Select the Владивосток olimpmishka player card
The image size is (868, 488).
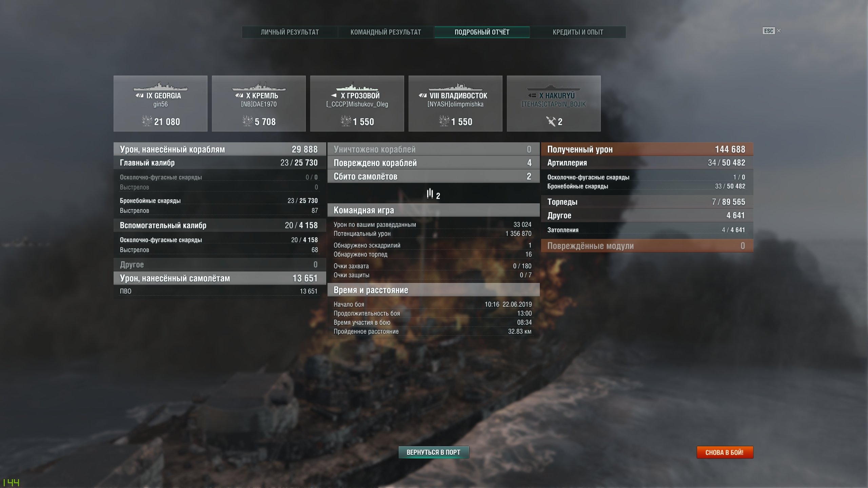point(455,103)
